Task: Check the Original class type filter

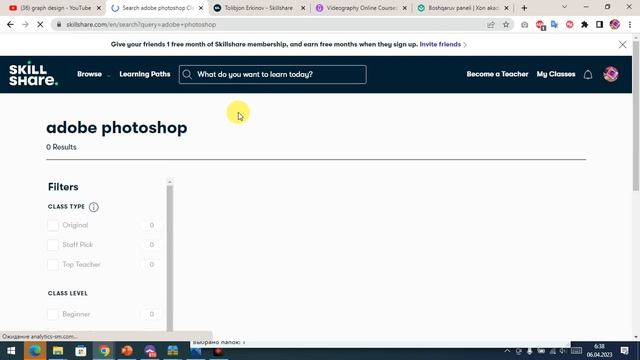Action: point(53,225)
